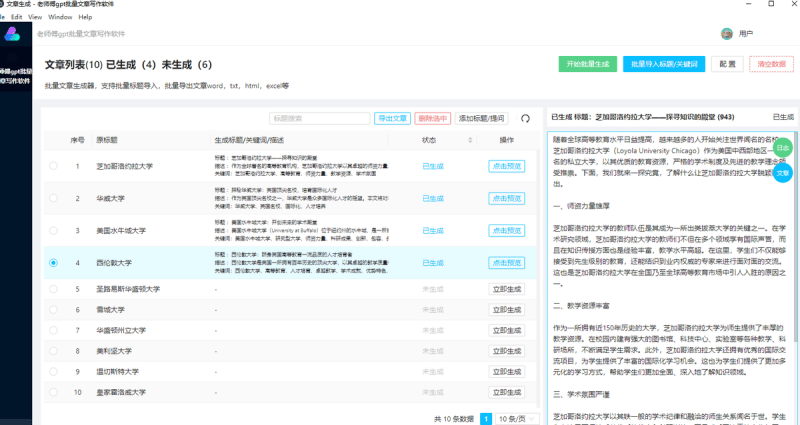
Task: Click the 已生成 status in row 3
Action: [x=433, y=231]
